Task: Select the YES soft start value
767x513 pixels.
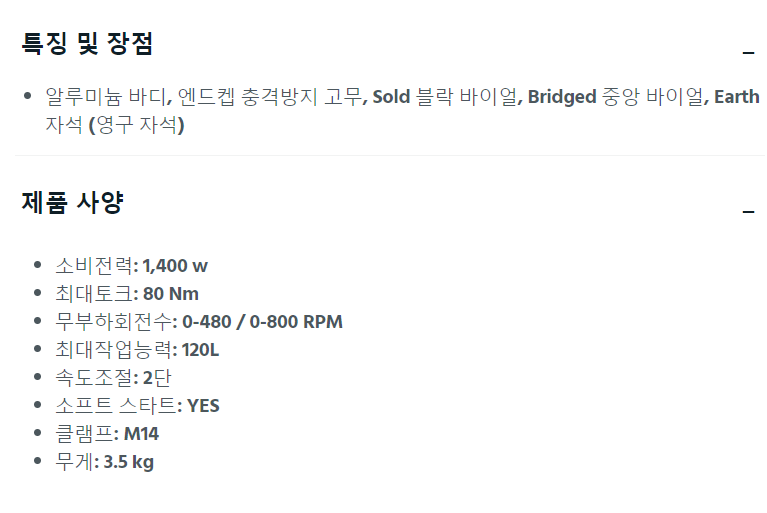Action: coord(203,406)
